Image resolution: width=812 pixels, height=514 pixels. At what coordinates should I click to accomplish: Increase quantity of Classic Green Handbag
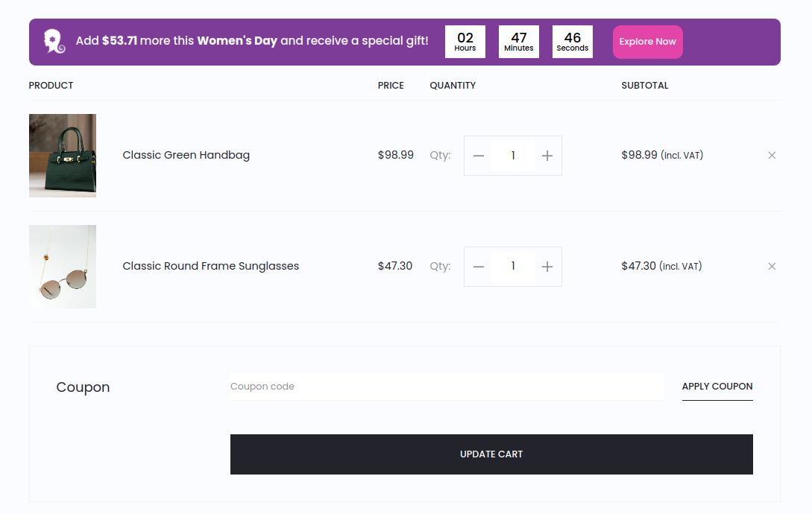[547, 156]
